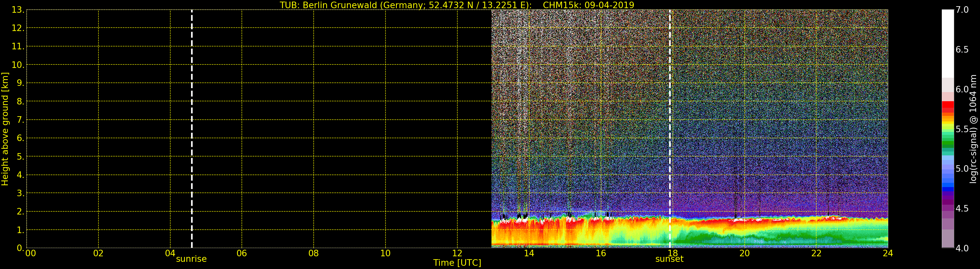Click the 'sunrise' text label
Screen dimensions: 980x269
[x=191, y=259]
